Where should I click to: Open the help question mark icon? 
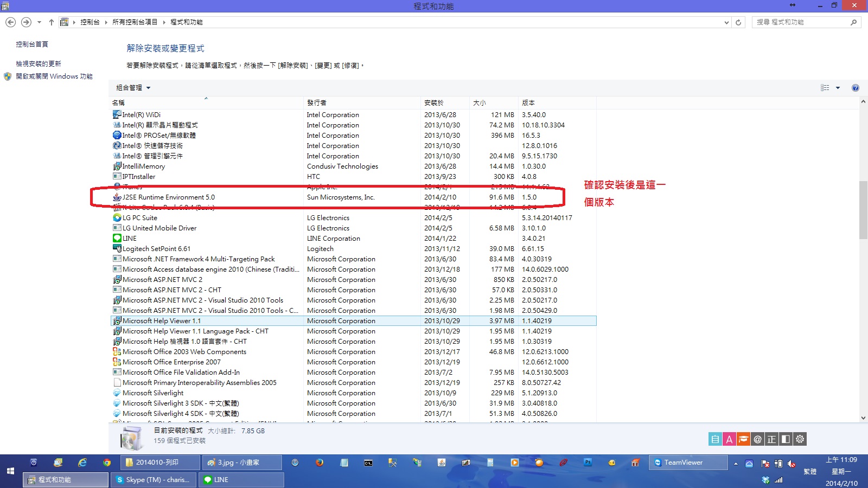tap(856, 88)
